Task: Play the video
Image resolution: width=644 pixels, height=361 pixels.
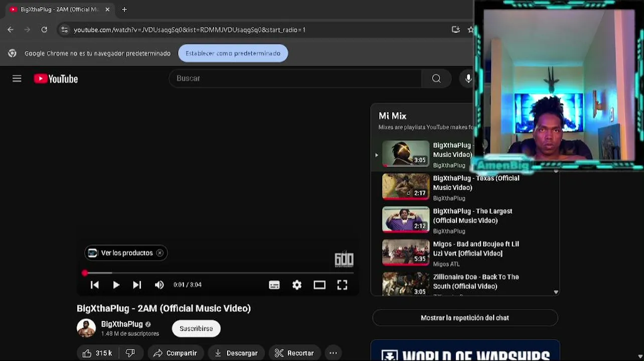Action: coord(116,285)
